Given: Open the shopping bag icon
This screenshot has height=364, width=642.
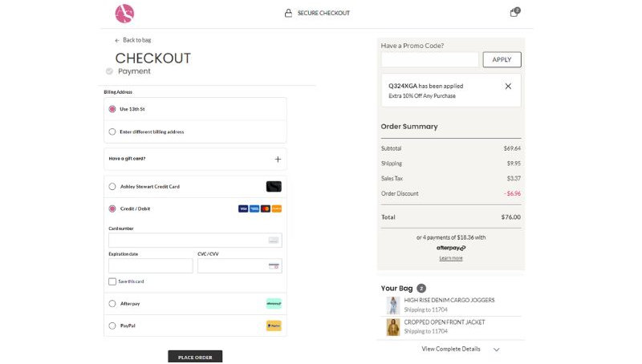Looking at the screenshot, I should [x=514, y=12].
